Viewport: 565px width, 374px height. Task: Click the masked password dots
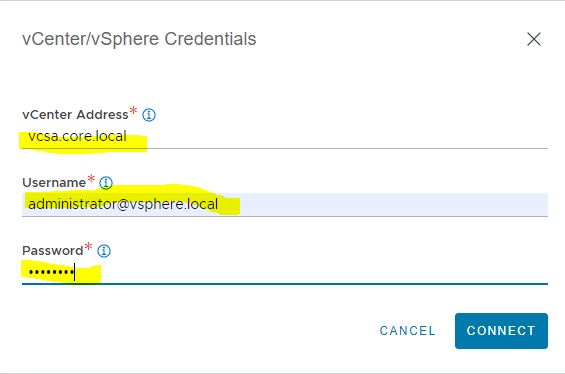click(51, 272)
